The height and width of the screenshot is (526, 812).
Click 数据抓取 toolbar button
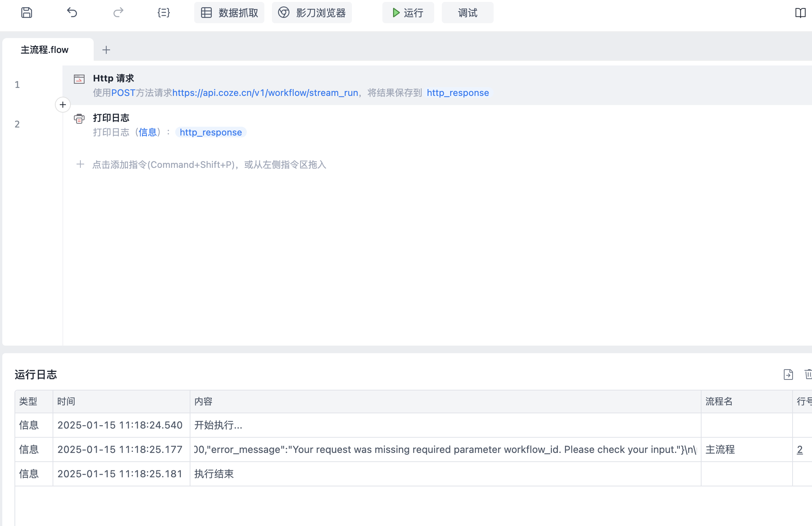229,13
